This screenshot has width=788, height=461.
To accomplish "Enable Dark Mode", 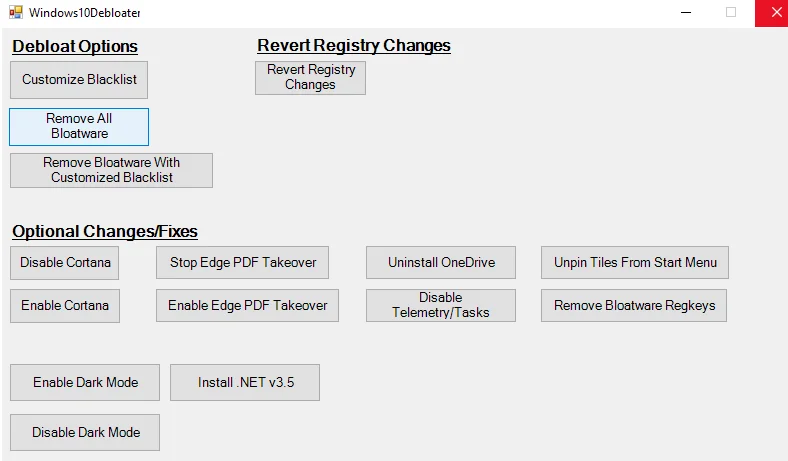I will tap(85, 382).
